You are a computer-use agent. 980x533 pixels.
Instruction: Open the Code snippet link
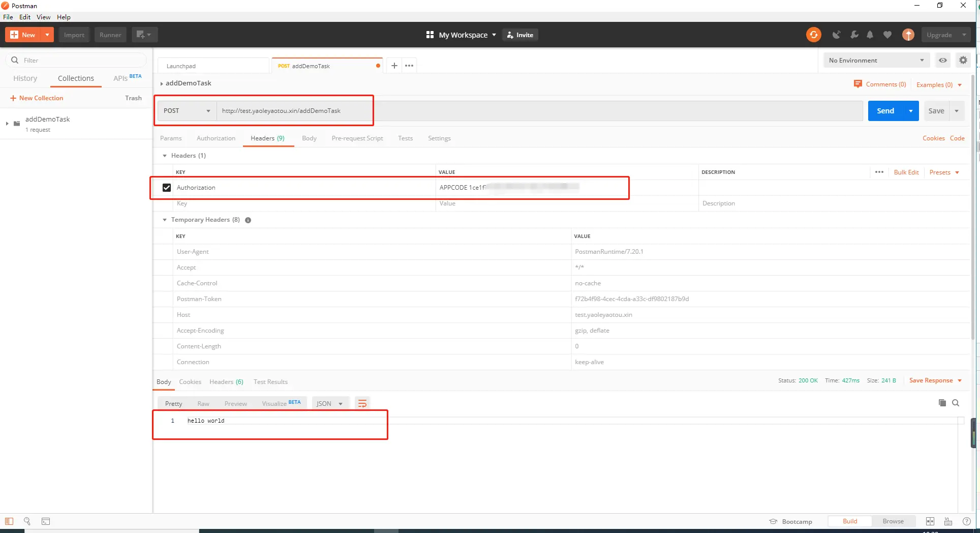click(957, 138)
